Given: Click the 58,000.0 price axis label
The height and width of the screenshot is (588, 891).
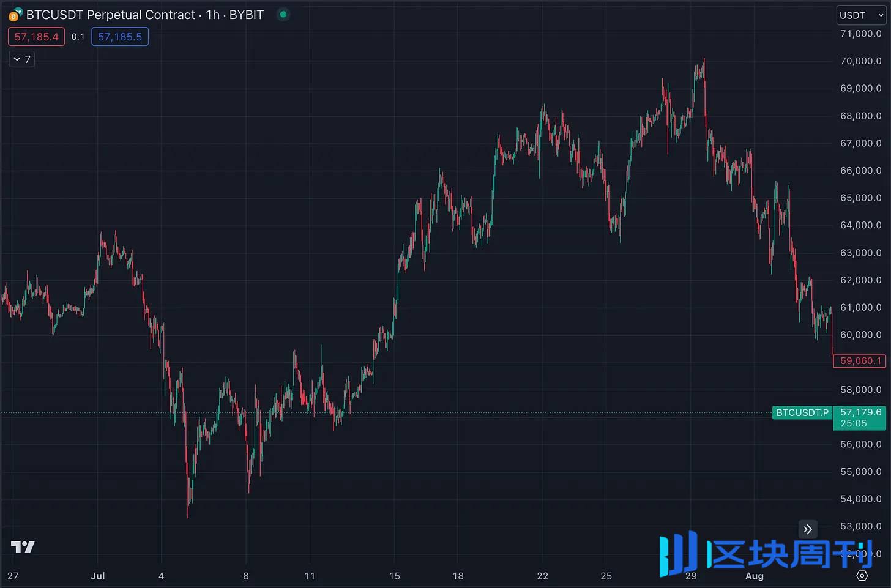Looking at the screenshot, I should pyautogui.click(x=860, y=390).
